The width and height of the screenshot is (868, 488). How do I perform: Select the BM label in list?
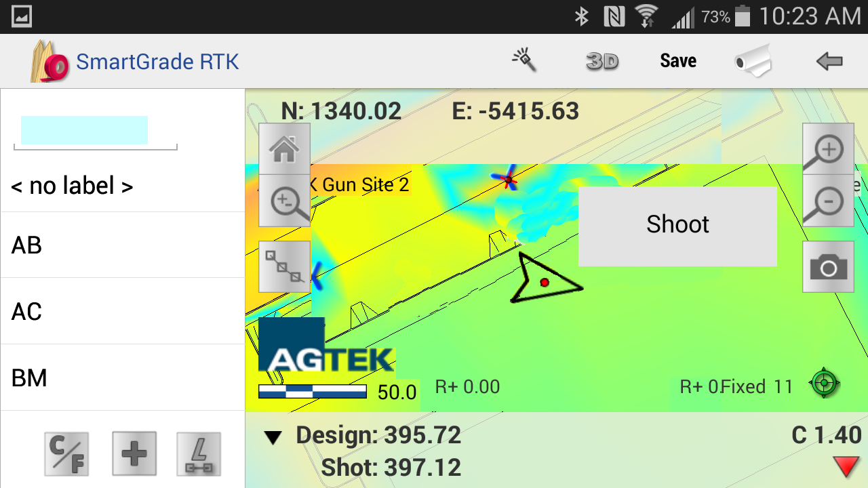click(x=122, y=378)
